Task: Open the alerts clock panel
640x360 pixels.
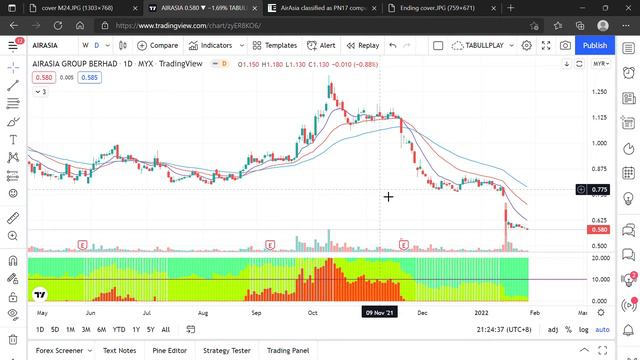Action: (x=629, y=73)
